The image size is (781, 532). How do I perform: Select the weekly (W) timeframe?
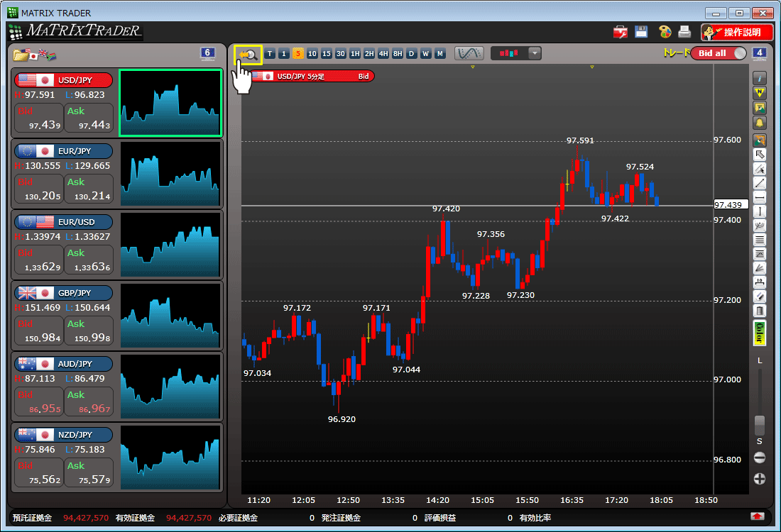click(426, 54)
